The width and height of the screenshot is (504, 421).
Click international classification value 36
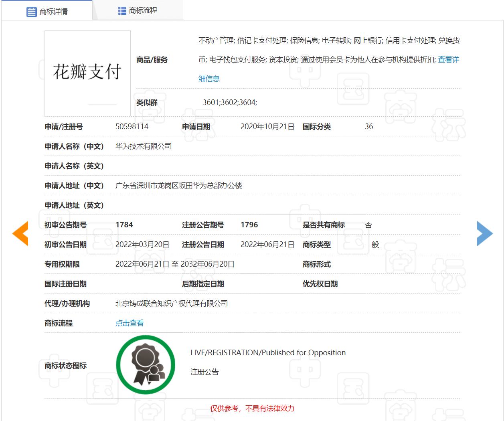(x=368, y=126)
